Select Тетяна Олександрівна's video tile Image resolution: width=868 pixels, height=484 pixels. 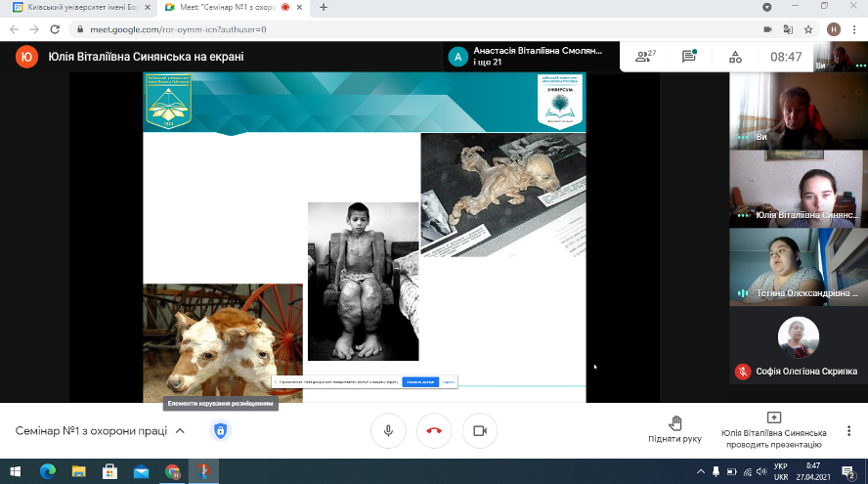pos(796,265)
